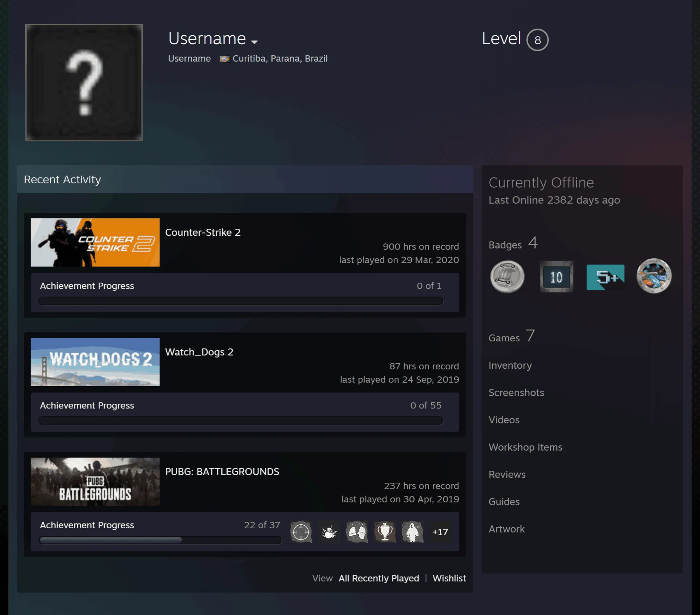700x615 pixels.
Task: Go to the Screenshots section
Action: tap(516, 393)
